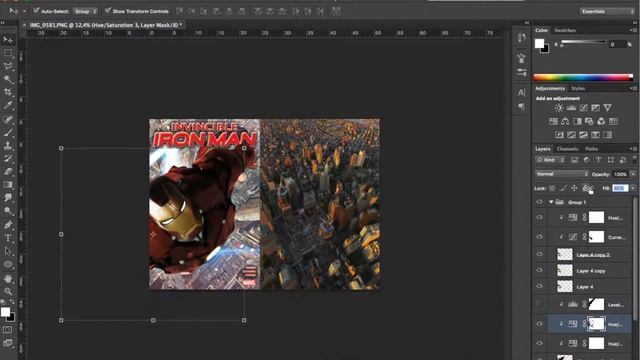Open the Color panel flyout menu

633,30
